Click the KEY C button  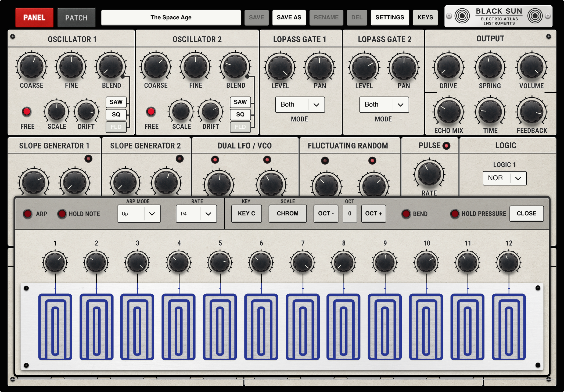(246, 214)
